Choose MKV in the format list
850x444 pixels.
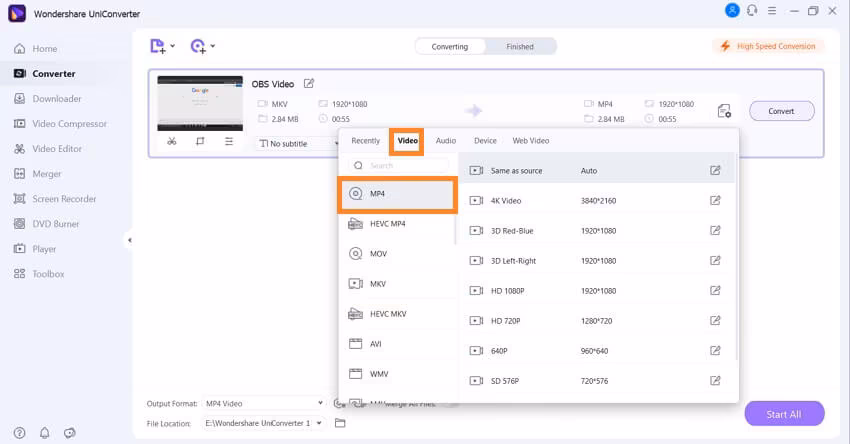tap(397, 284)
